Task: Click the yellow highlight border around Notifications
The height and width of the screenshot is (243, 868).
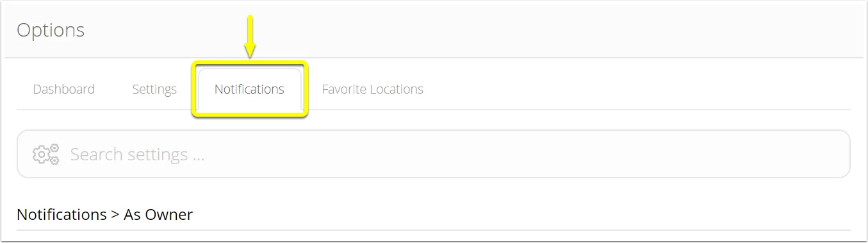Action: click(x=250, y=63)
